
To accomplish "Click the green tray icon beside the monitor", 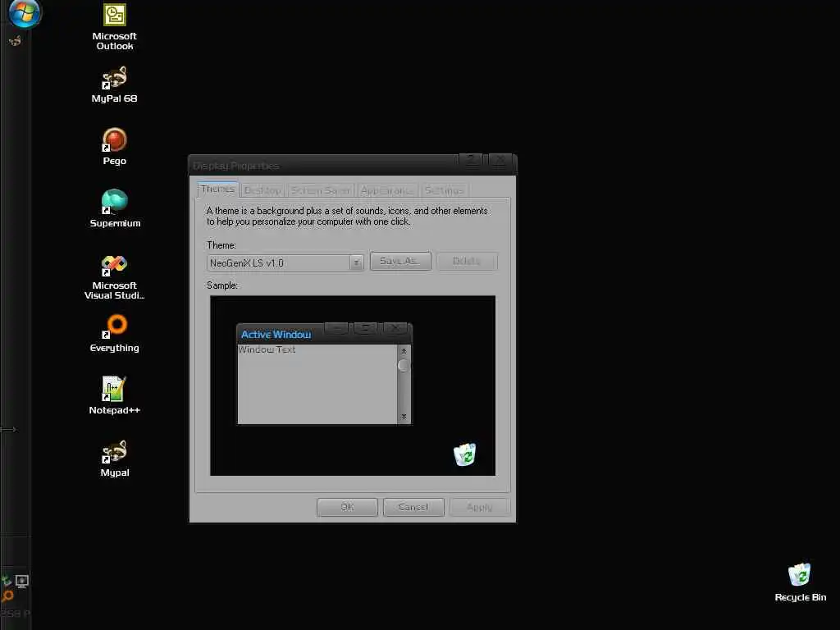I will coord(6,581).
